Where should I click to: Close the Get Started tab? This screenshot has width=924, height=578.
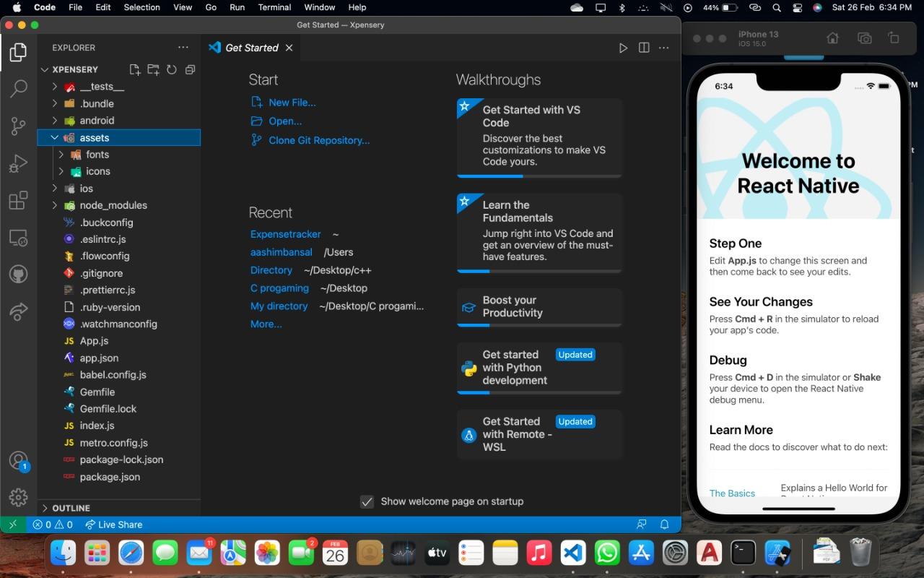(x=289, y=48)
